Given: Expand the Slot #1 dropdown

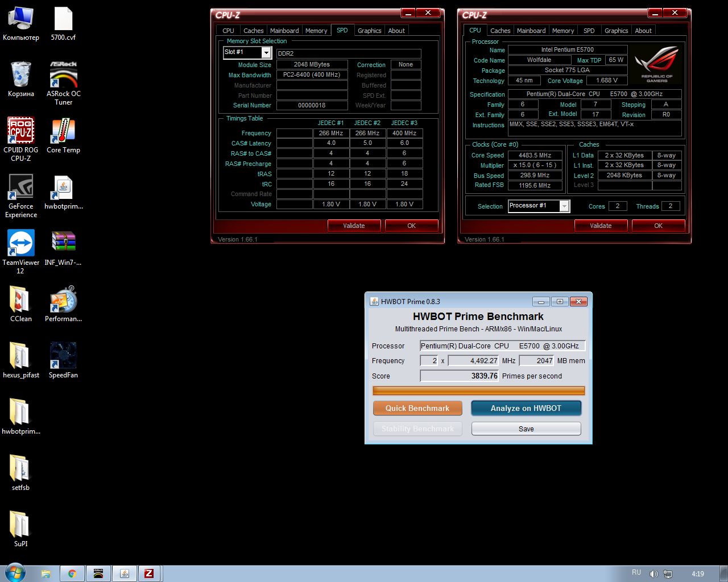Looking at the screenshot, I should pyautogui.click(x=266, y=52).
